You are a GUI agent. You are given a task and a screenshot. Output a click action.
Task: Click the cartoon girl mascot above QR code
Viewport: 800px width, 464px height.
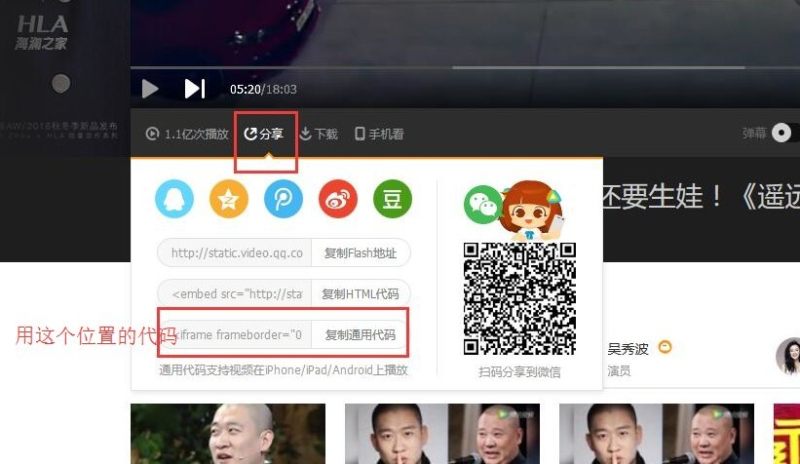click(x=532, y=211)
